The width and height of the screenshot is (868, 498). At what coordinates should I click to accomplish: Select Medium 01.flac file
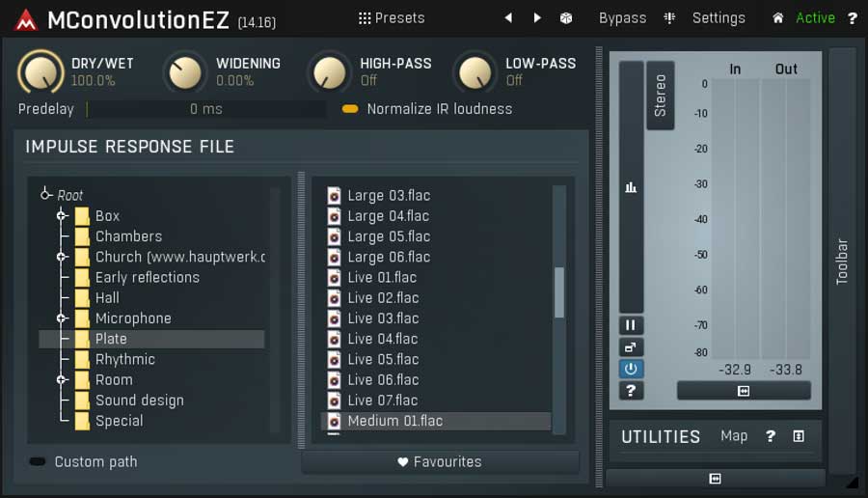click(436, 421)
